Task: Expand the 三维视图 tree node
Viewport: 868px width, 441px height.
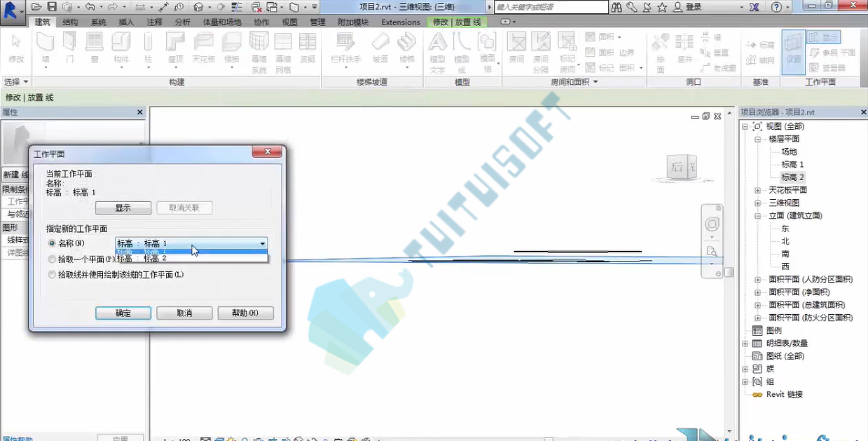Action: [758, 203]
